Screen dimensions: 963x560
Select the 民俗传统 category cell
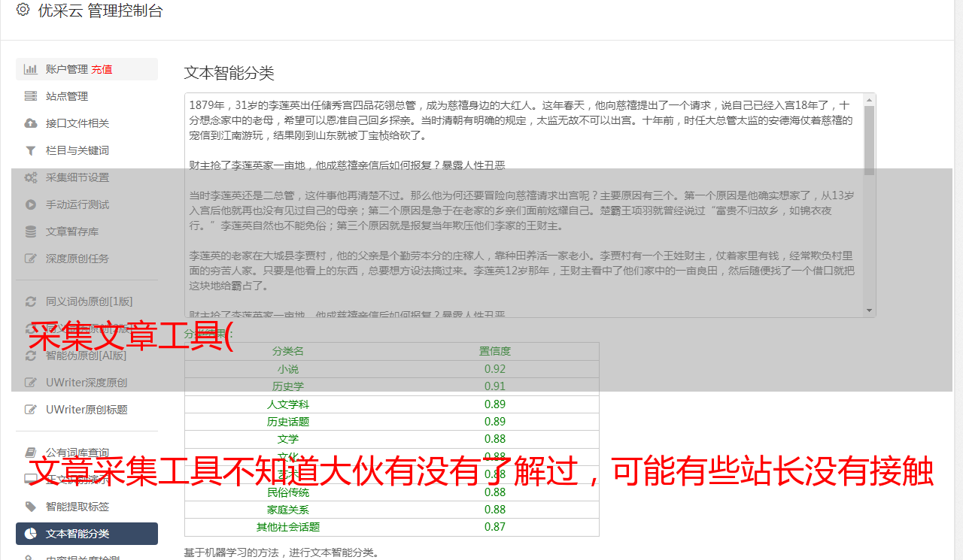click(288, 492)
